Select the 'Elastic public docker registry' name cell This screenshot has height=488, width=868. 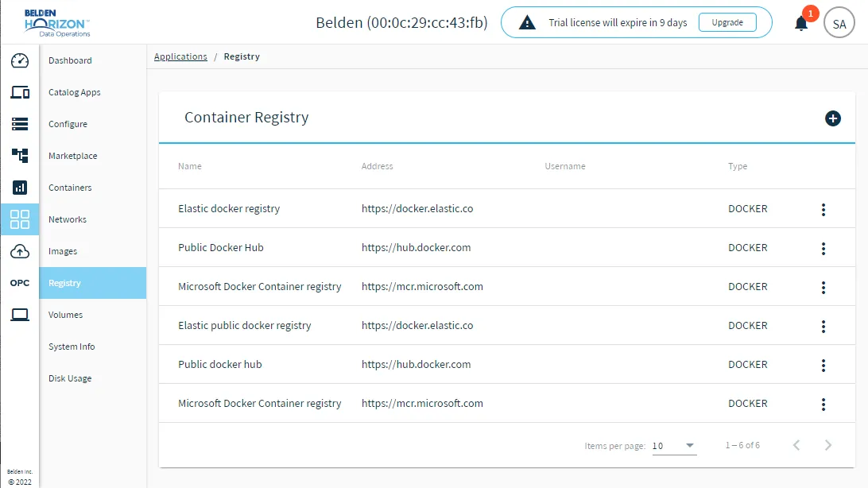click(x=244, y=325)
